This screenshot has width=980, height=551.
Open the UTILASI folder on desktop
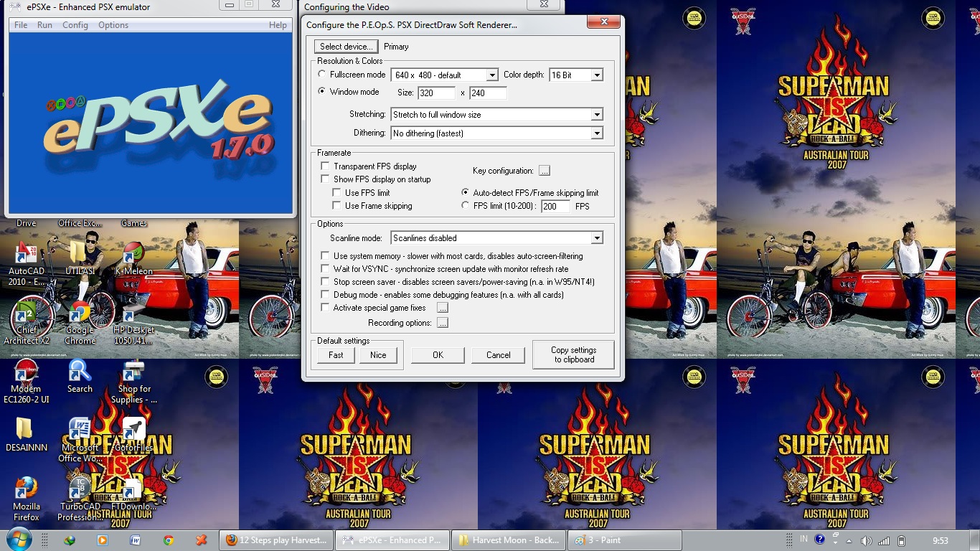(80, 258)
